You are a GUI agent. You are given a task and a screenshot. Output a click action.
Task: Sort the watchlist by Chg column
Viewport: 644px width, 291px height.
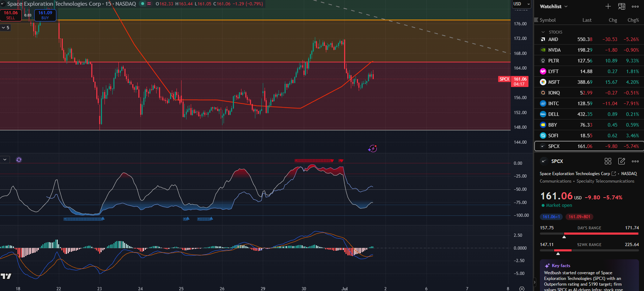click(613, 20)
